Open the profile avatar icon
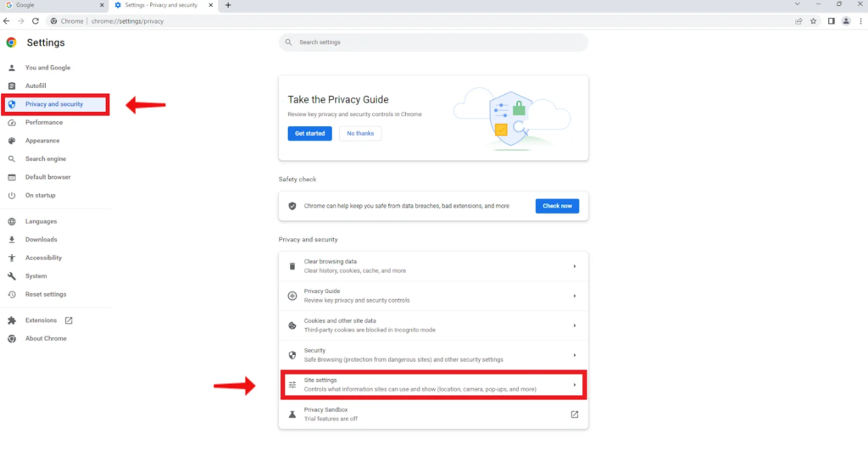868x450 pixels. click(846, 21)
